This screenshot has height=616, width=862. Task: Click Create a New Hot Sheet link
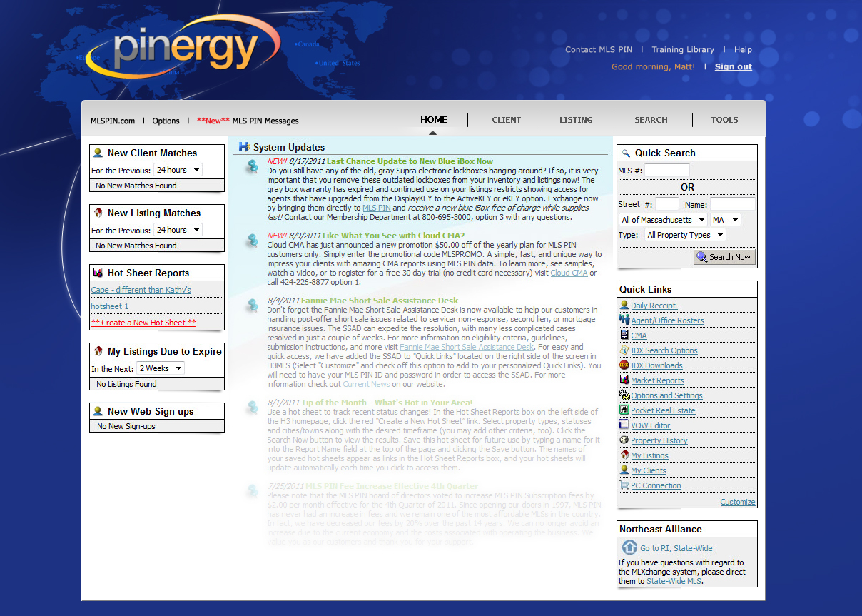click(143, 323)
